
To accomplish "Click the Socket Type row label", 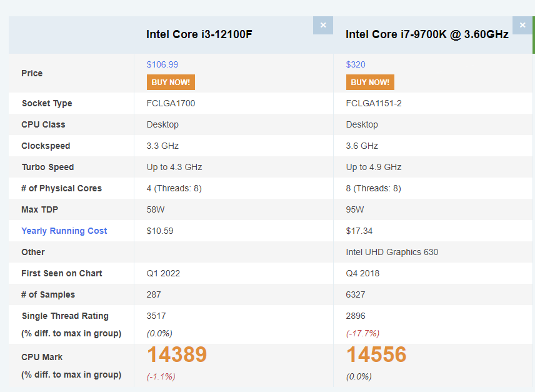I will coord(47,103).
